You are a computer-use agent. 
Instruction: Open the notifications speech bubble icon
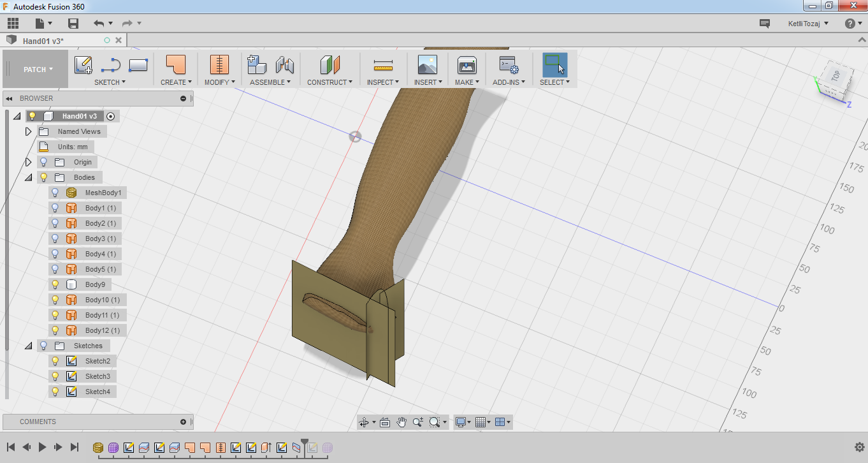pyautogui.click(x=765, y=24)
